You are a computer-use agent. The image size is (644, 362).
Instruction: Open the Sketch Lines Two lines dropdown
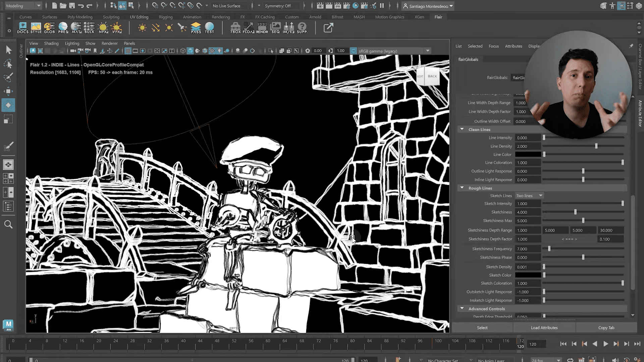(x=529, y=196)
